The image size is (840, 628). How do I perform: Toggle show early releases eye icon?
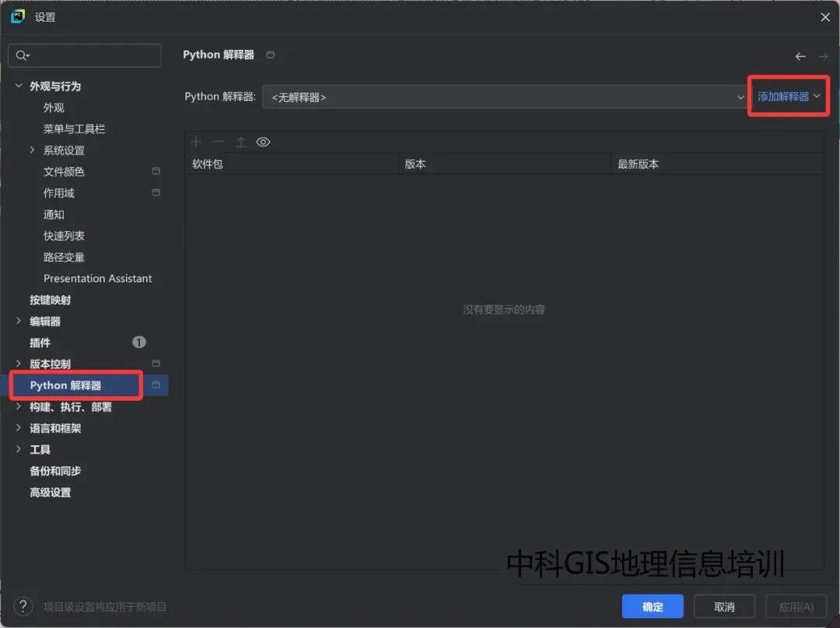pos(263,142)
